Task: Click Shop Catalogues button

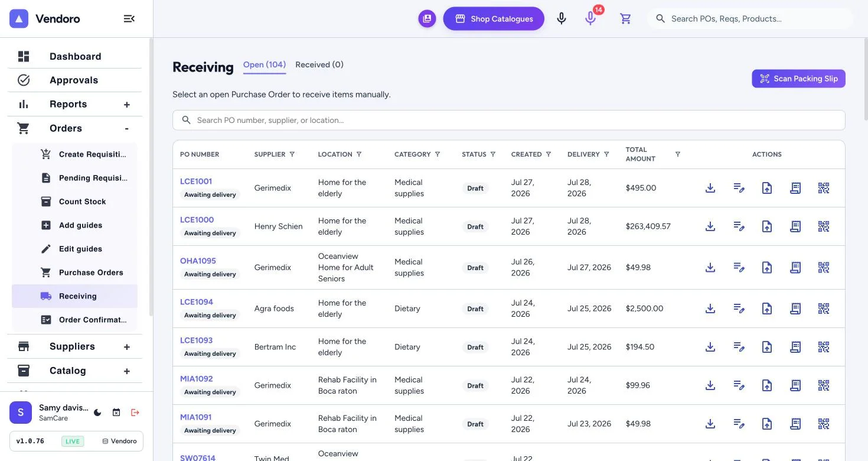Action: (x=494, y=19)
